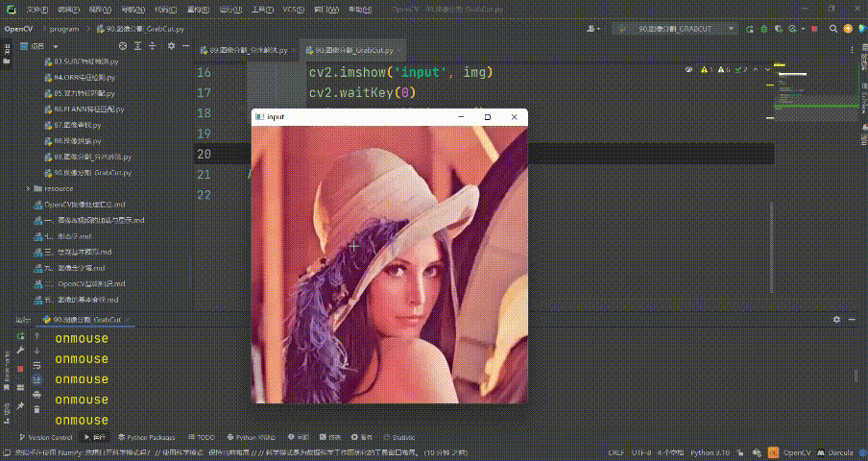Click the program breadcrumb in navigation bar
The width and height of the screenshot is (868, 461).
point(64,29)
